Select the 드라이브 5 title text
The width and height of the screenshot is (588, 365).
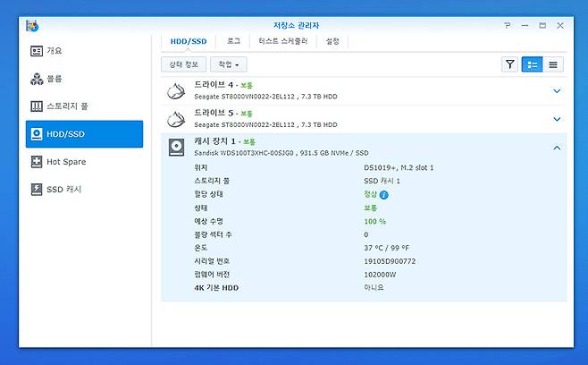point(214,113)
